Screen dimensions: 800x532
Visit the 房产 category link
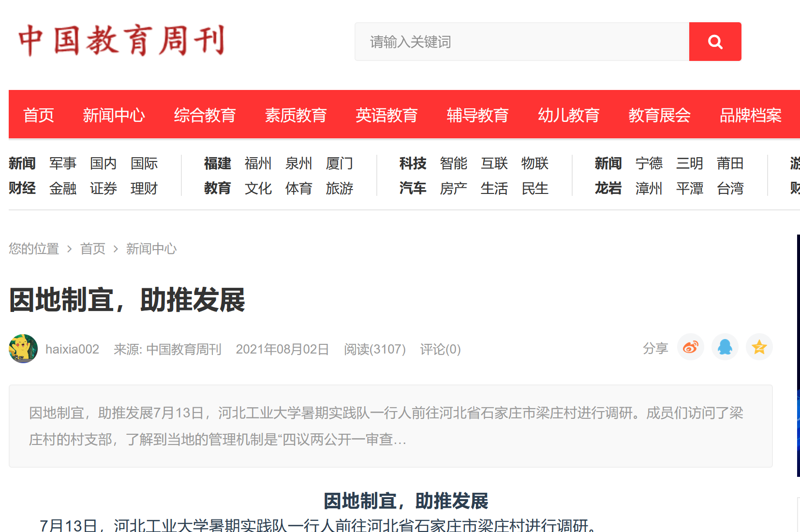pos(453,188)
